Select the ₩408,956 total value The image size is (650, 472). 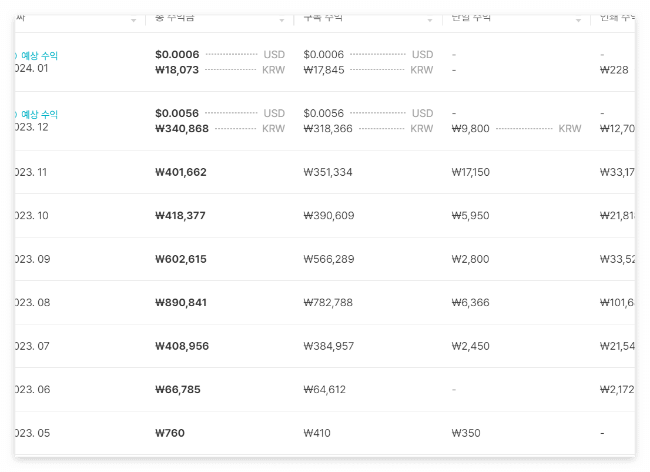coord(182,346)
